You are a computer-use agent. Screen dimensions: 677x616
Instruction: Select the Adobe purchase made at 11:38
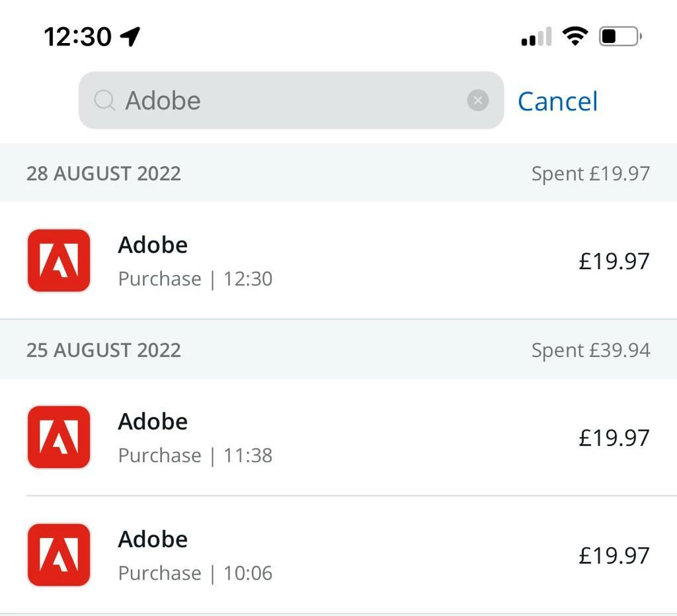338,438
